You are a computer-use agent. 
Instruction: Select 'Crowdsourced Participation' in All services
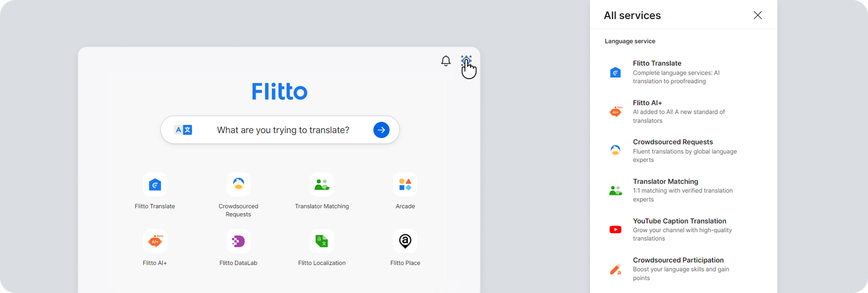click(x=678, y=260)
